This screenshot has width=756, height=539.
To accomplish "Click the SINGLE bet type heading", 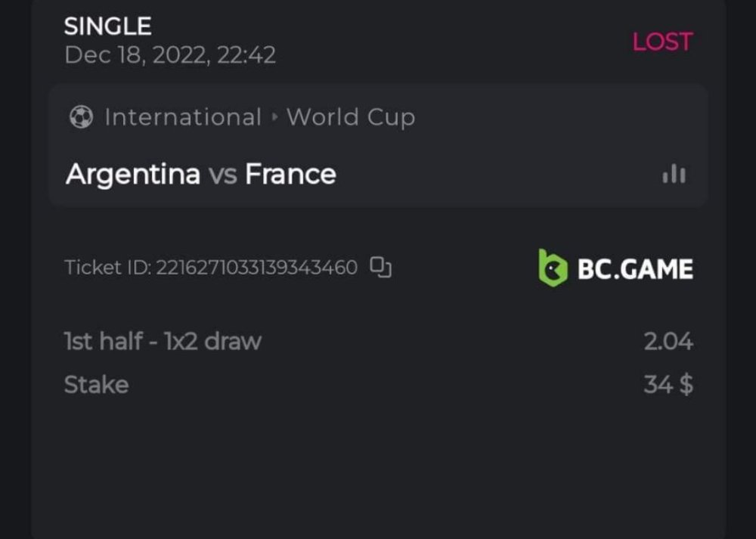I will [108, 26].
